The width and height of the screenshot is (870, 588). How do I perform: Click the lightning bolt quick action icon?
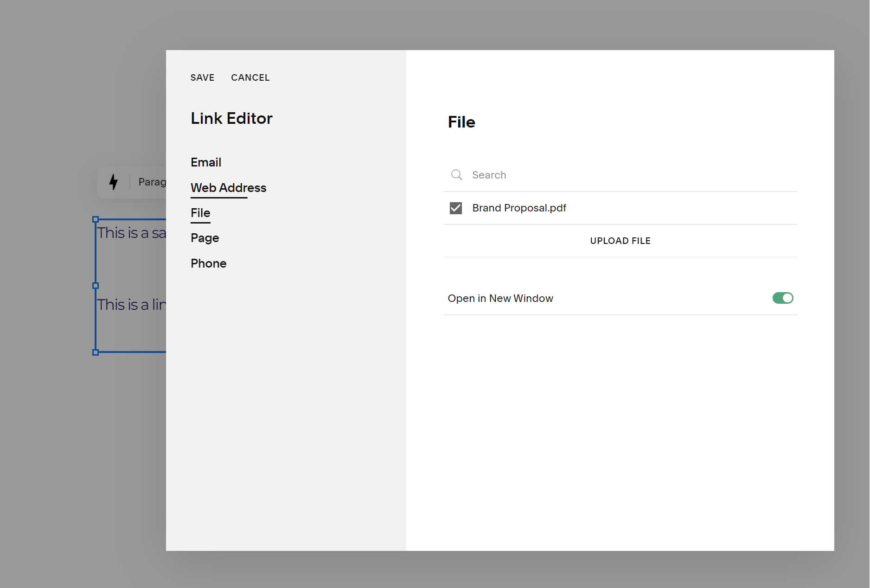pos(114,182)
